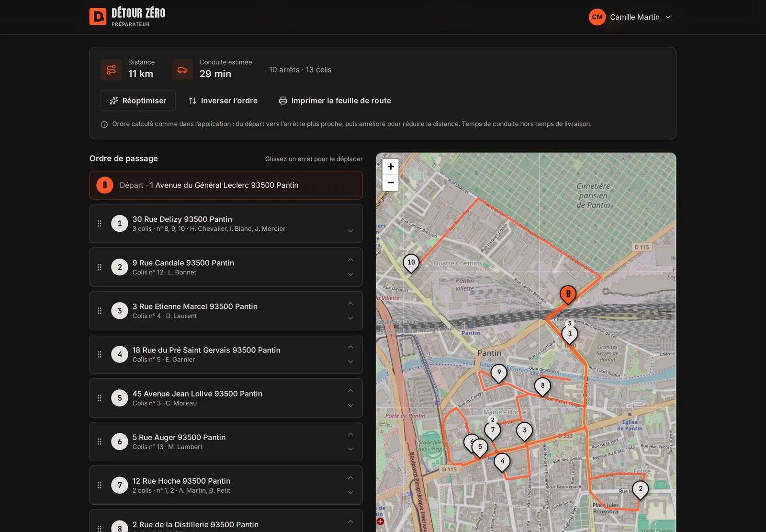Click map marker number 8

(x=542, y=386)
